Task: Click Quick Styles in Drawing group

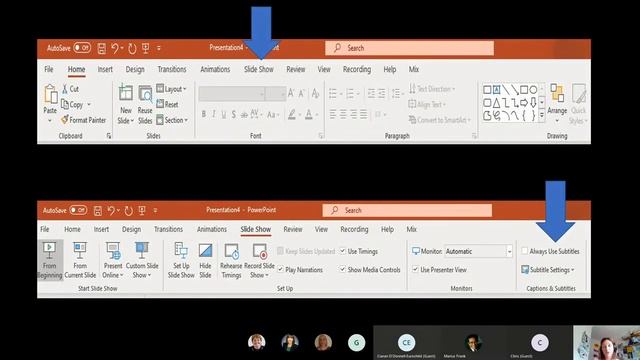Action: (x=578, y=104)
